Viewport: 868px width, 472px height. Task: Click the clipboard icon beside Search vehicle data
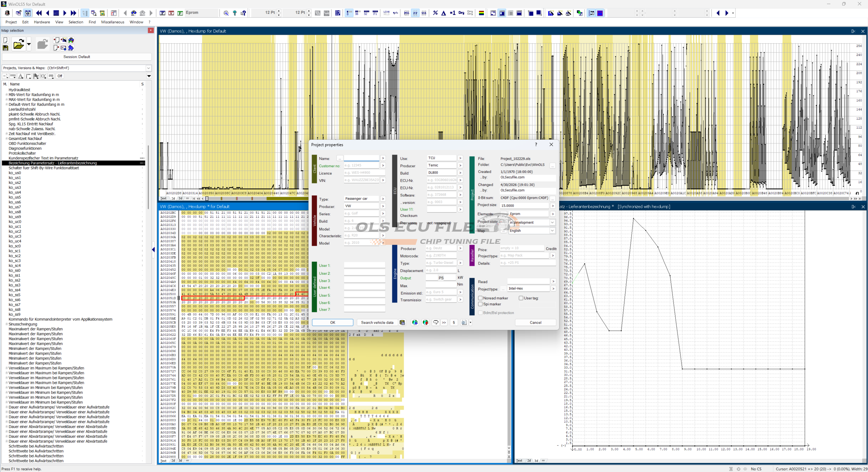[x=402, y=322]
